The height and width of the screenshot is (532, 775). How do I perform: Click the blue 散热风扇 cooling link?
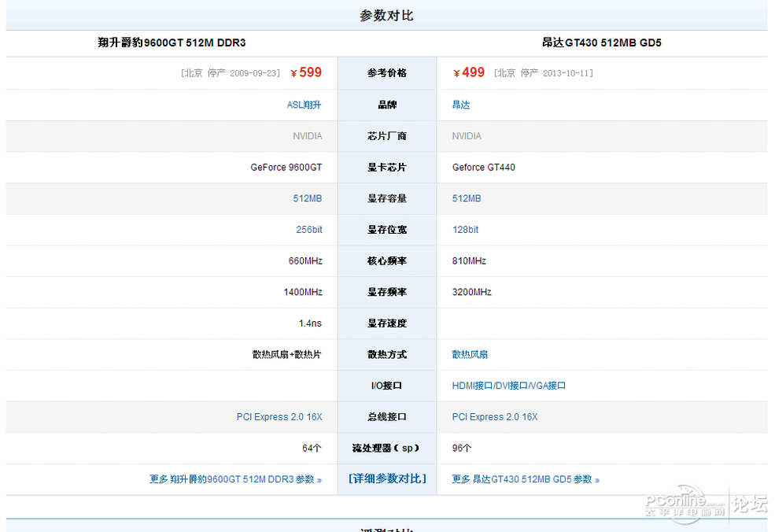pyautogui.click(x=470, y=354)
